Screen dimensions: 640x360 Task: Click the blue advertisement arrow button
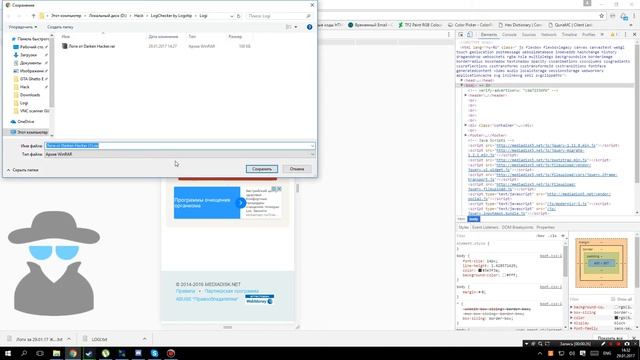(241, 202)
